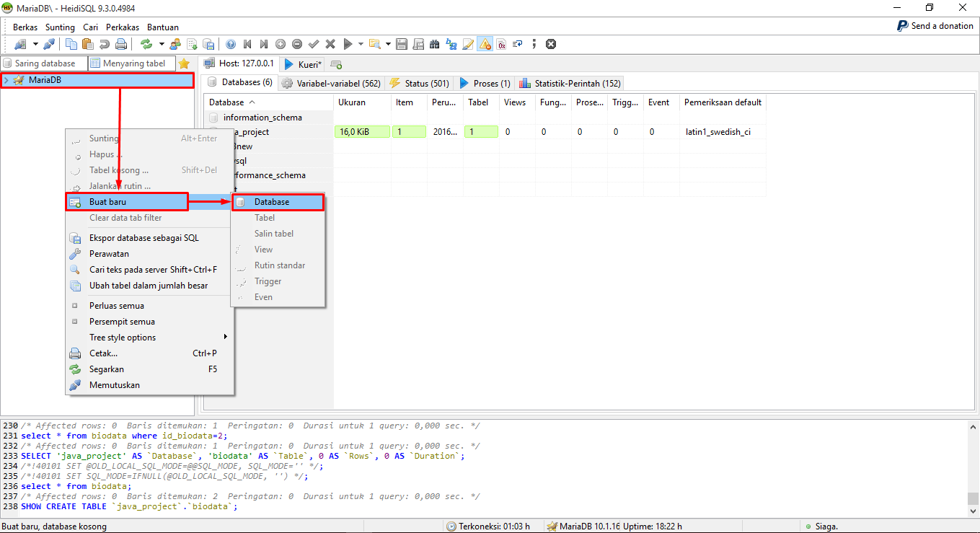Select Buat baru in context menu

[x=127, y=202]
